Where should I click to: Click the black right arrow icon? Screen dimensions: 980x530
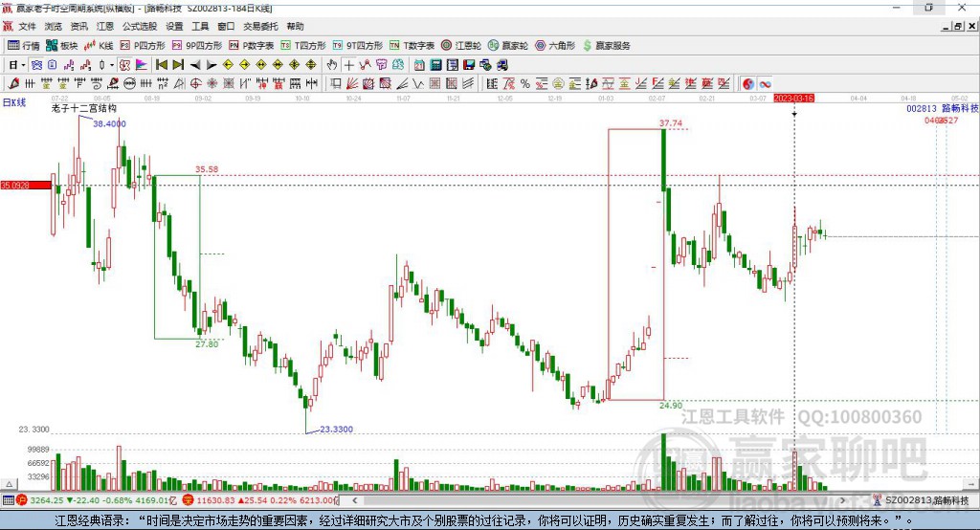(x=212, y=65)
